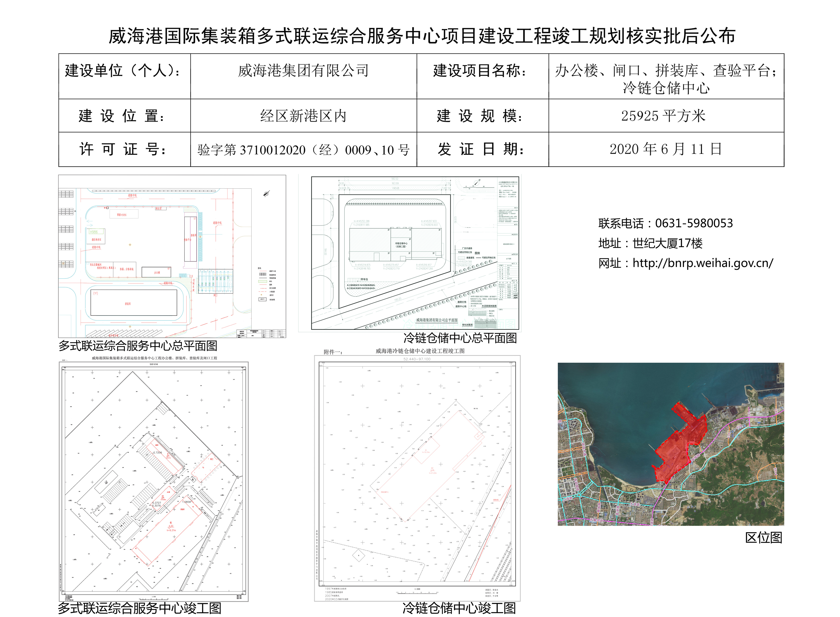The image size is (840, 617).
Task: Click the document main title heading
Action: pos(422,36)
